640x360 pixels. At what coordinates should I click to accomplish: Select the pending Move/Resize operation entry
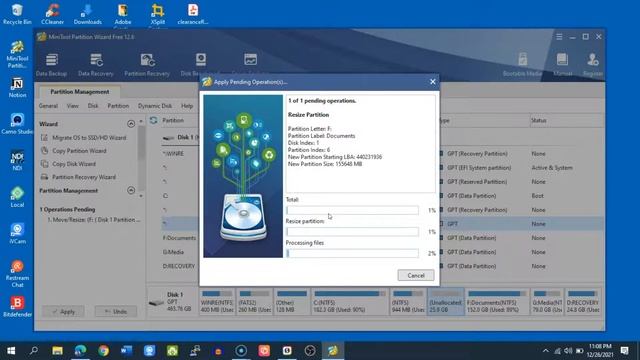tap(93, 220)
